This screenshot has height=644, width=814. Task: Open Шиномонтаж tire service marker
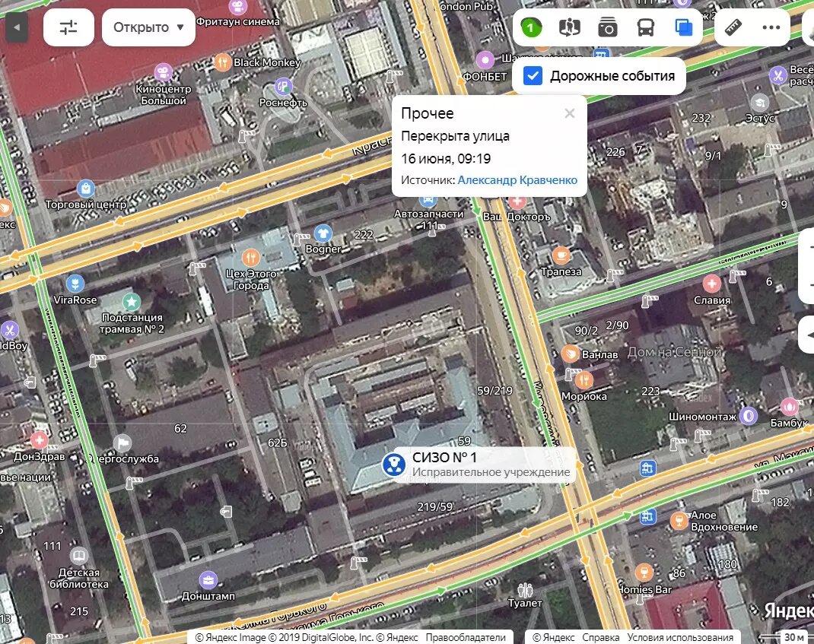(x=748, y=416)
